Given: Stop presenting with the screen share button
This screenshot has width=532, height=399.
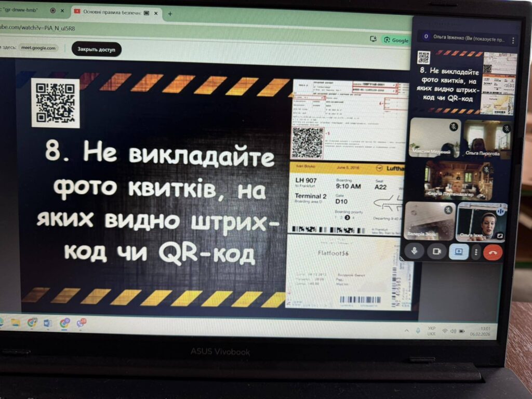Looking at the screenshot, I should point(458,252).
